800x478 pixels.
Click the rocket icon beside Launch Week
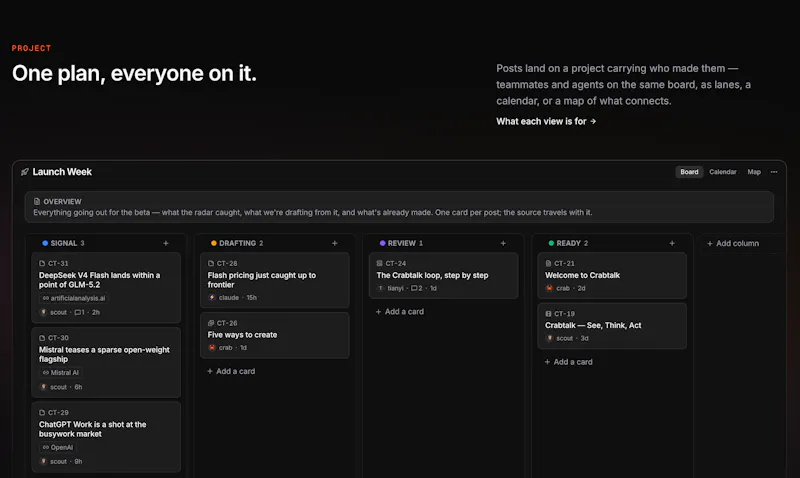point(24,172)
